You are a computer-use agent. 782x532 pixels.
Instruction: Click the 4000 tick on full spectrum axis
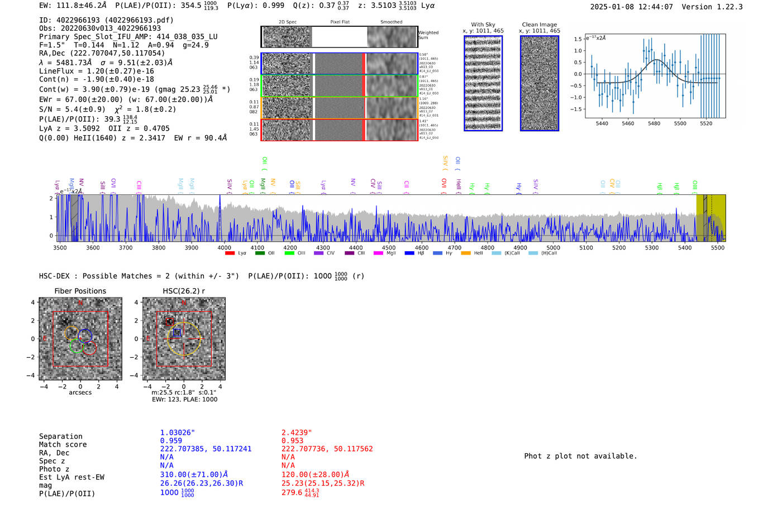pyautogui.click(x=224, y=248)
